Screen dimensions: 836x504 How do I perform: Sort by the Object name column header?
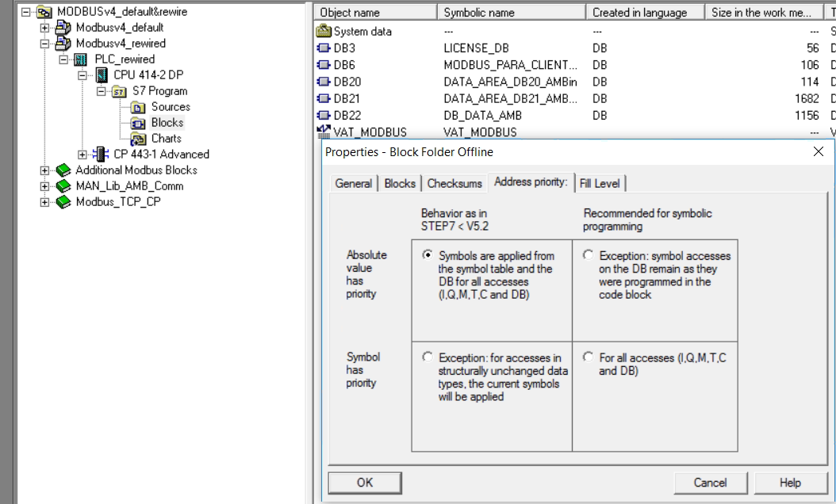[375, 12]
